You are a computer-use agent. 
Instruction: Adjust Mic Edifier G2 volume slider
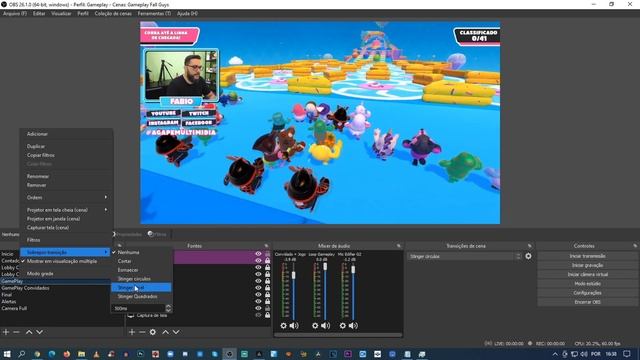coord(353,269)
